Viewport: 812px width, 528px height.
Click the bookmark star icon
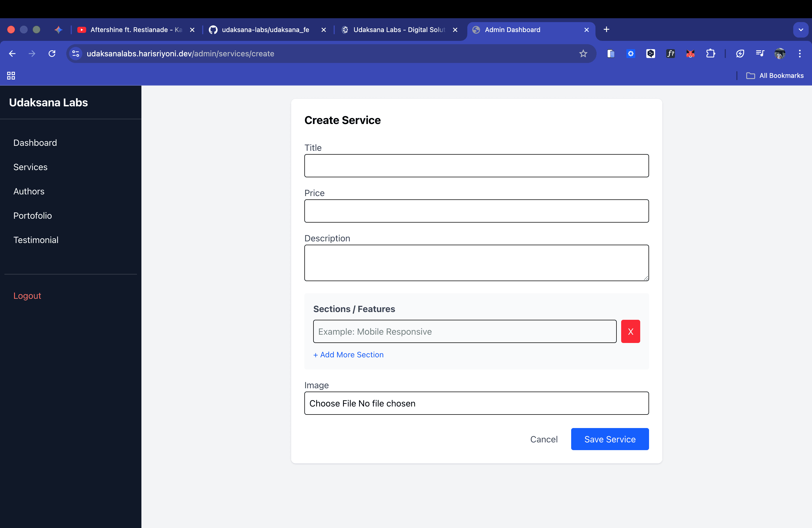583,54
